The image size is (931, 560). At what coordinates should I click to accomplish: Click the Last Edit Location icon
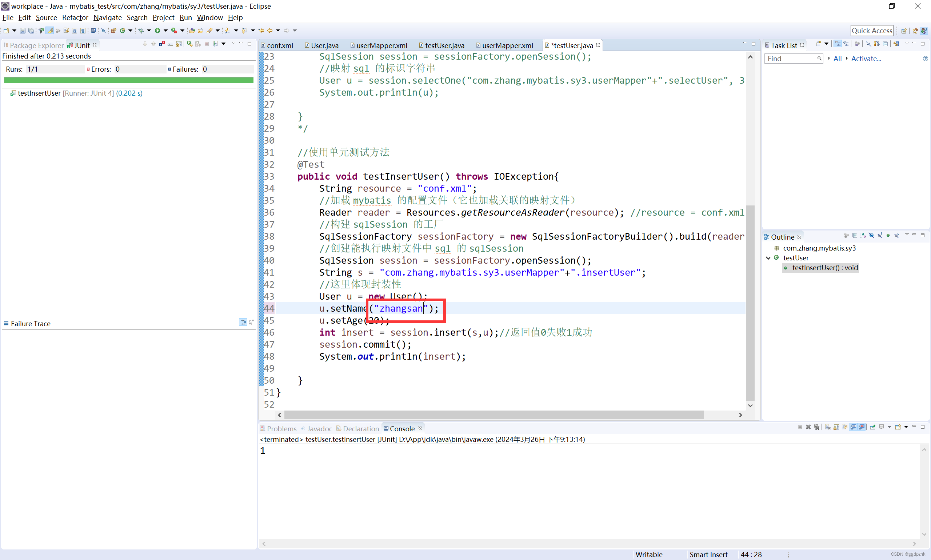(261, 31)
